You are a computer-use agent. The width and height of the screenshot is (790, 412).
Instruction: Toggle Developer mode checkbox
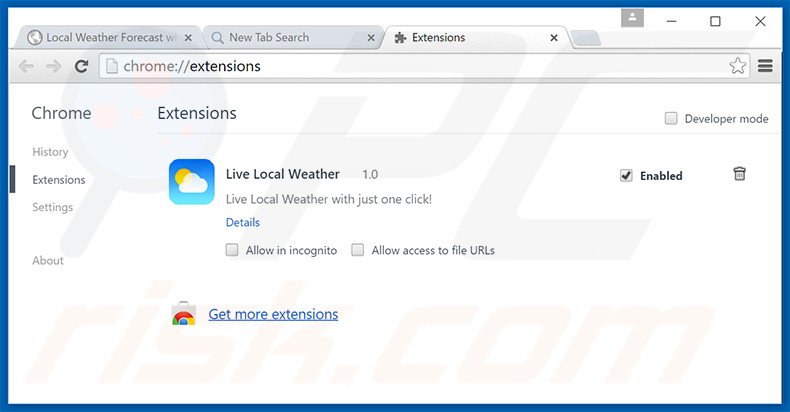pyautogui.click(x=671, y=118)
